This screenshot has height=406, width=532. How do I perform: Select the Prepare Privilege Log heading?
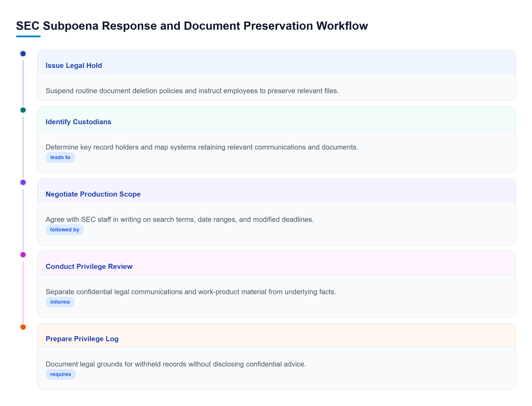coord(82,339)
